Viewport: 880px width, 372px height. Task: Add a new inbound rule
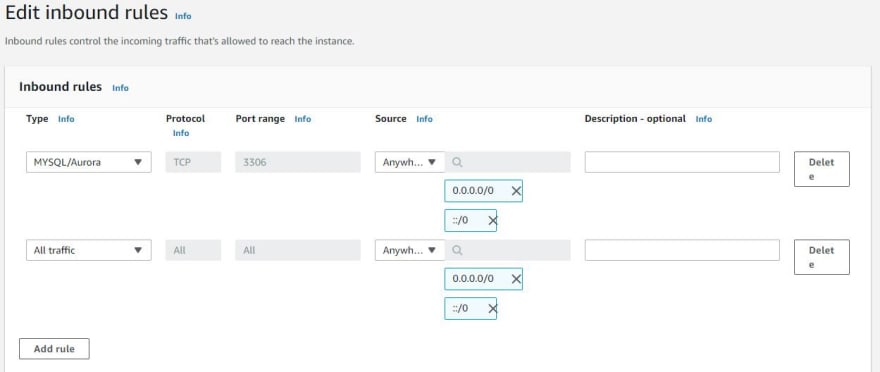(54, 348)
